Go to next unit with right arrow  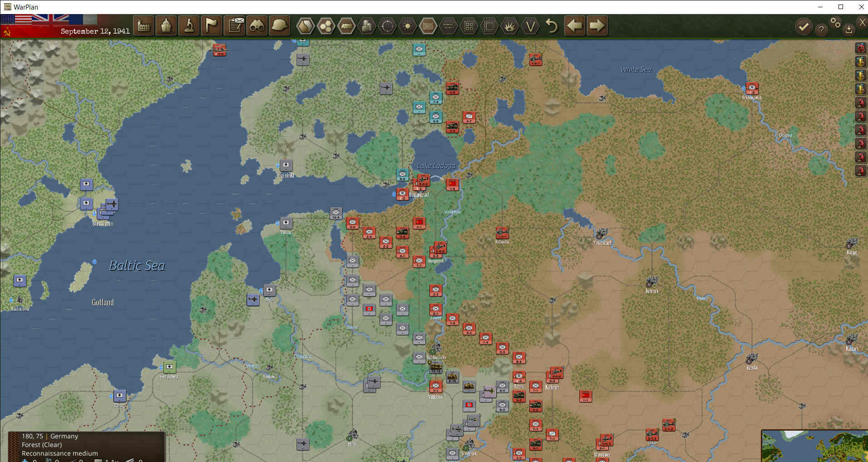point(597,26)
